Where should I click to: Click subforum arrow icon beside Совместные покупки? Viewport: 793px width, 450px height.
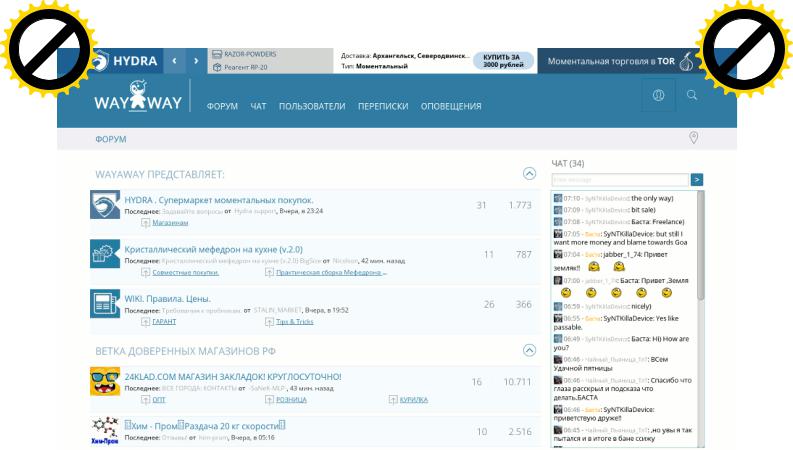point(146,272)
